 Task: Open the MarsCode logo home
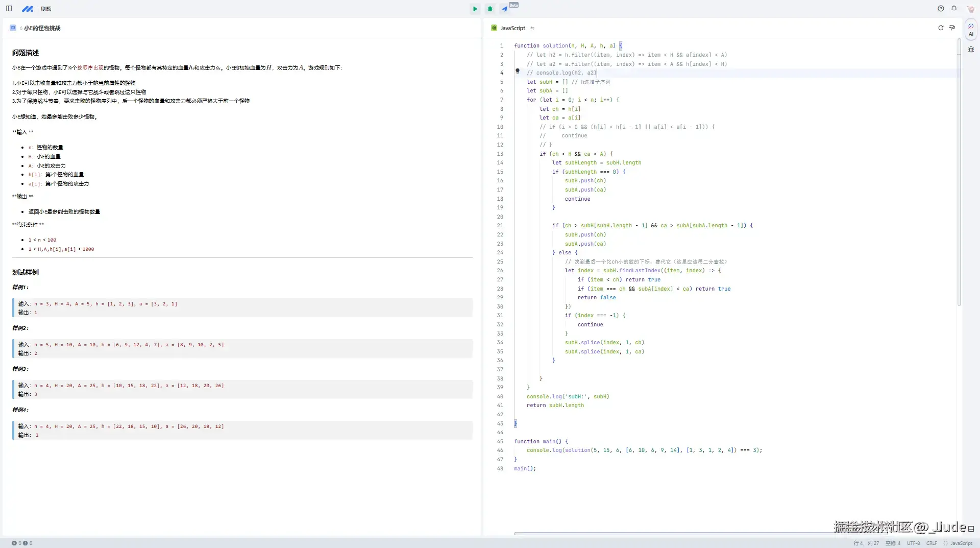[x=28, y=9]
